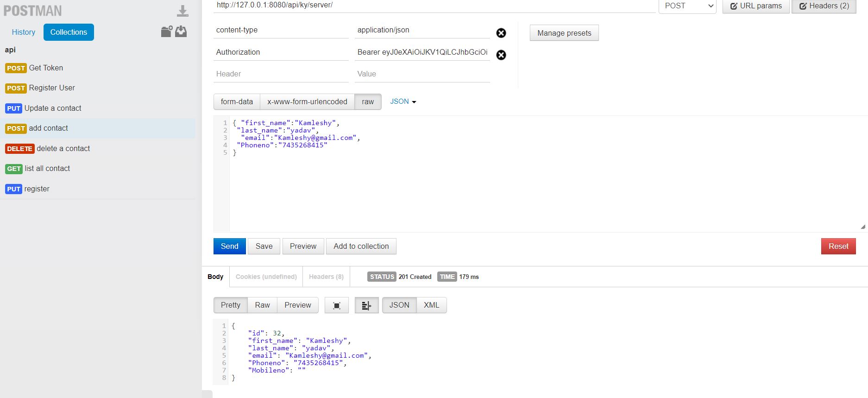The width and height of the screenshot is (868, 398).
Task: Send the request
Action: pos(230,246)
